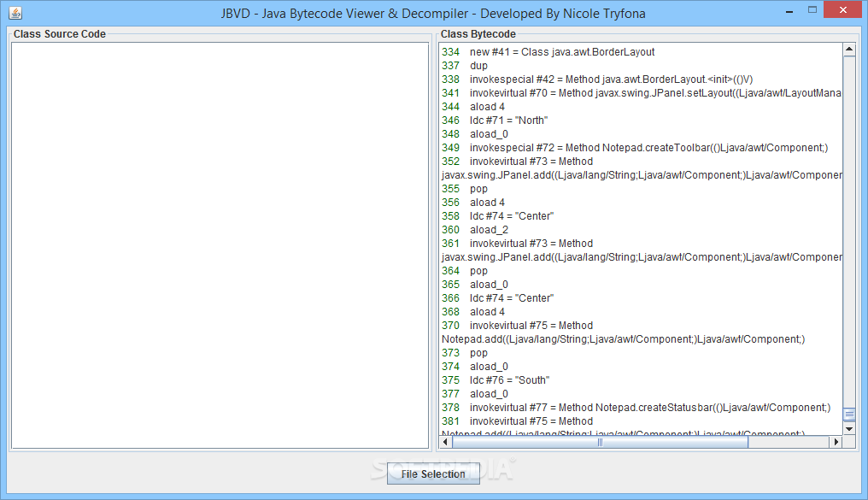Click line 375 ldc #76 "South"
868x500 pixels.
click(496, 379)
